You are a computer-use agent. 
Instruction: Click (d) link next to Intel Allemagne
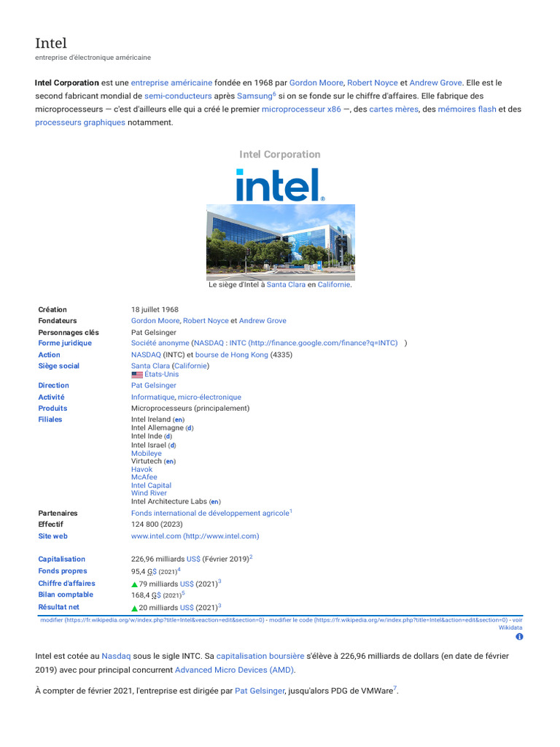click(x=190, y=428)
